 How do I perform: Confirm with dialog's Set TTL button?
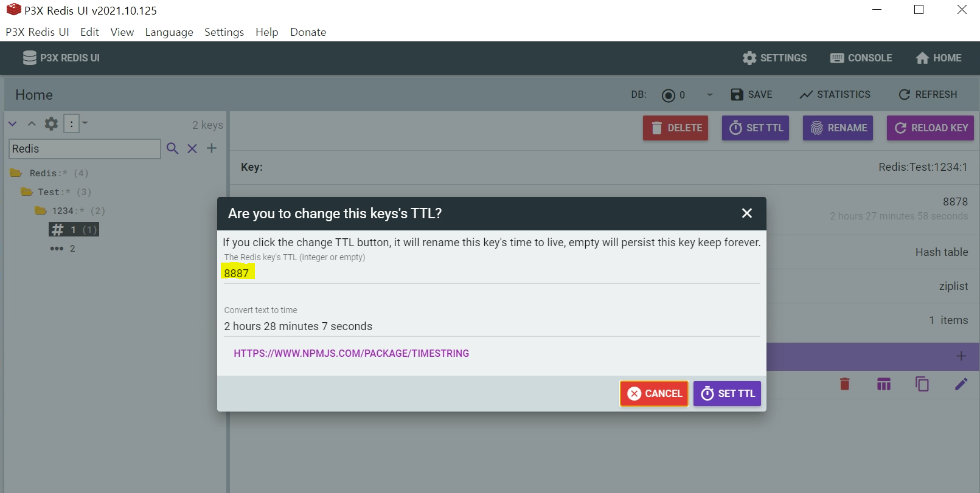coord(728,394)
